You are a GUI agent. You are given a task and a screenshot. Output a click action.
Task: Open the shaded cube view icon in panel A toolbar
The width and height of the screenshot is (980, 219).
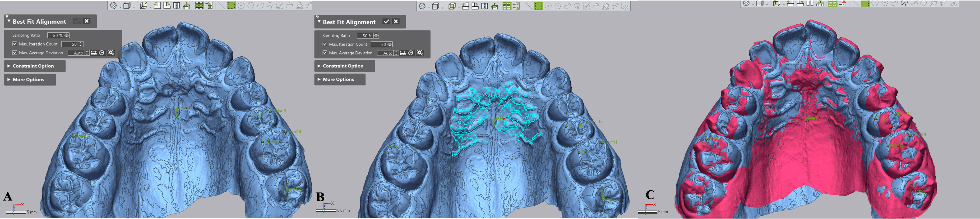(127, 5)
